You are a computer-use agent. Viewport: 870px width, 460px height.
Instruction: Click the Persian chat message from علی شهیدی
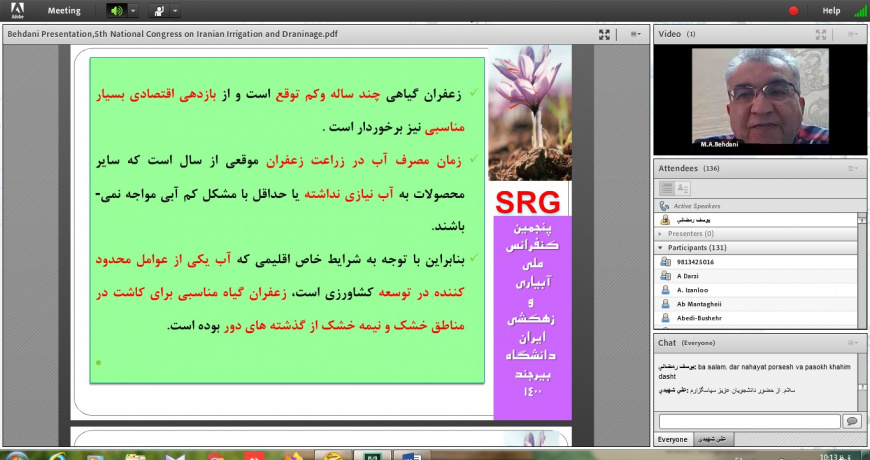[x=727, y=391]
